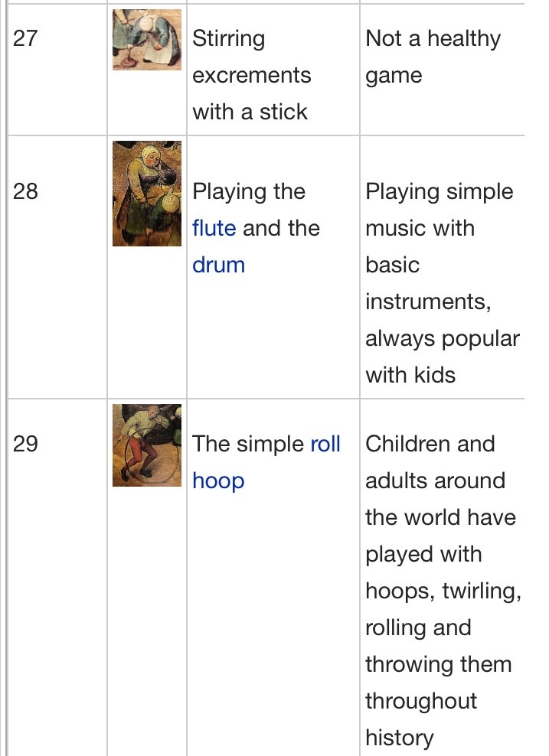Follow the 'flute' link
Viewport: 549px width, 756px height.
(214, 228)
